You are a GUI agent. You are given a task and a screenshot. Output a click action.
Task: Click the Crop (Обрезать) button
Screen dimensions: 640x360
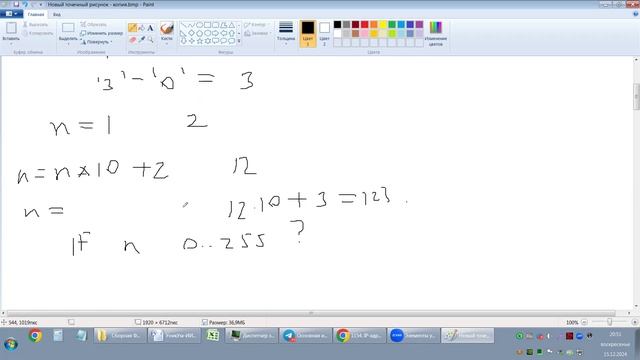coord(93,24)
